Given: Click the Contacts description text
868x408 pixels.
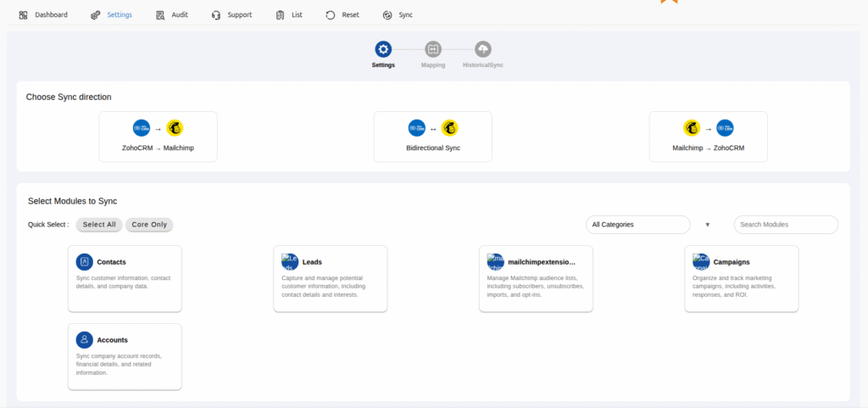Looking at the screenshot, I should [124, 282].
